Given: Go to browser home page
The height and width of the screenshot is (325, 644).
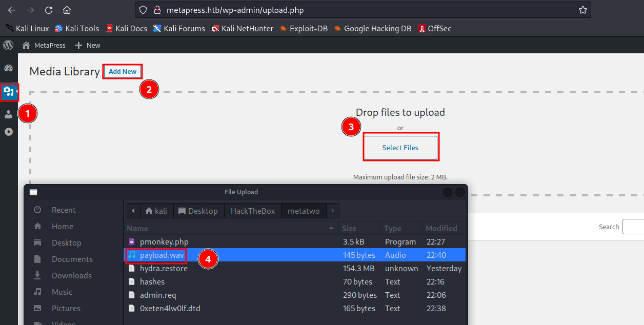Looking at the screenshot, I should click(67, 10).
